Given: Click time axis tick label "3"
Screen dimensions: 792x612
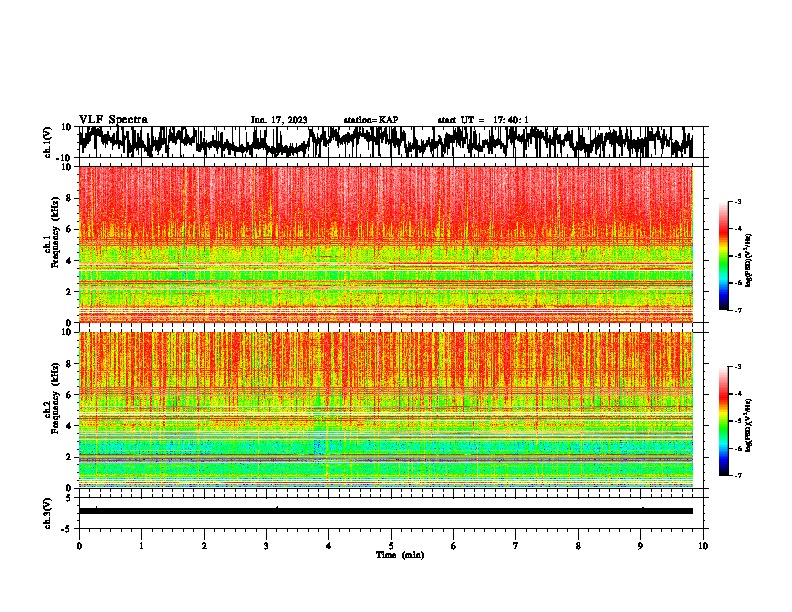Looking at the screenshot, I should [x=266, y=546].
